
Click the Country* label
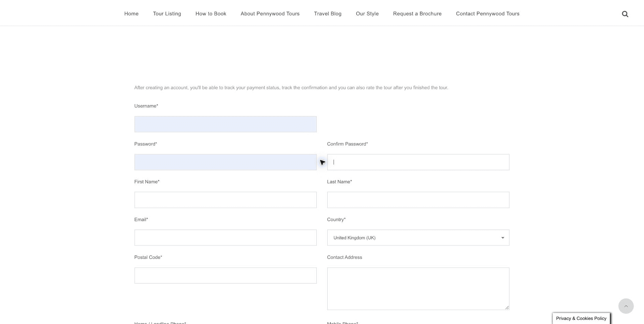(x=336, y=220)
